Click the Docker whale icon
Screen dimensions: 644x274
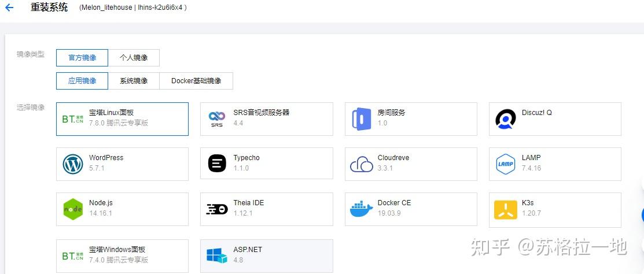362,209
